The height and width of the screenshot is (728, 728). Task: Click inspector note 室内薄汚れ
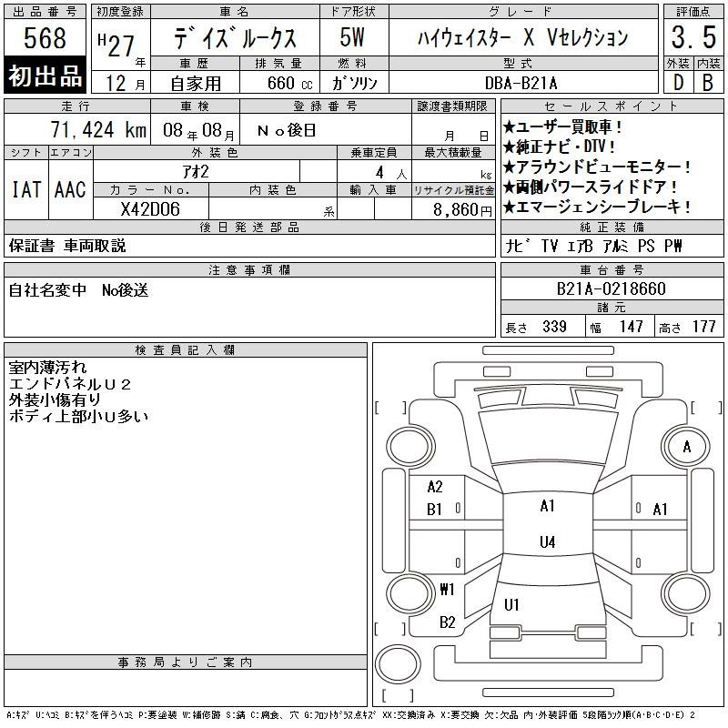click(x=48, y=368)
